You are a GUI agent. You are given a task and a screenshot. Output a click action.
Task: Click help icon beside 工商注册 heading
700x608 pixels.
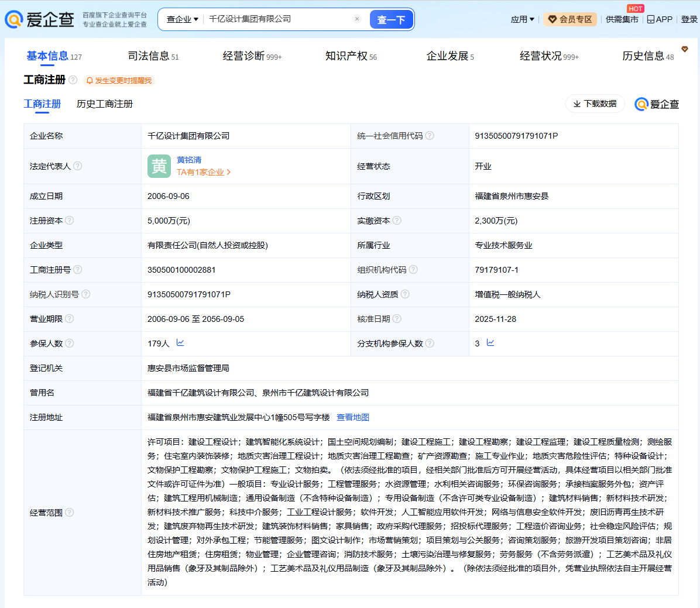(x=73, y=80)
